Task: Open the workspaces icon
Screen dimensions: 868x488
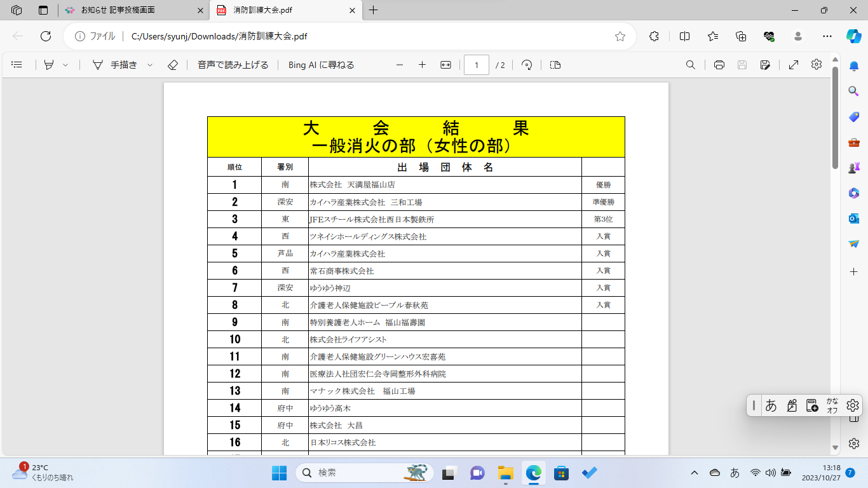Action: tap(17, 10)
